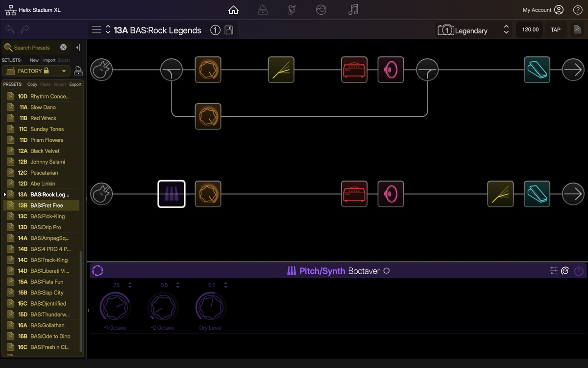Click the undo arrow icon
The image size is (588, 368).
[10, 29]
